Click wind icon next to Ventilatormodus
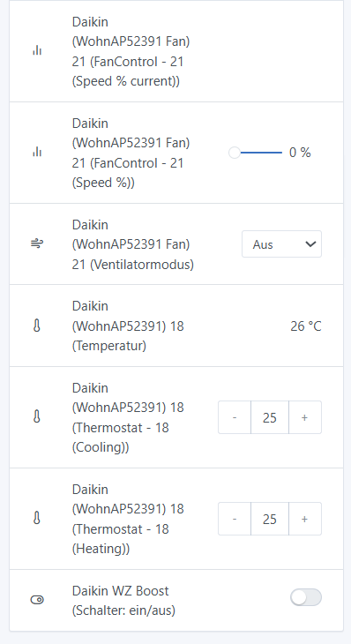The height and width of the screenshot is (644, 351). tap(37, 244)
